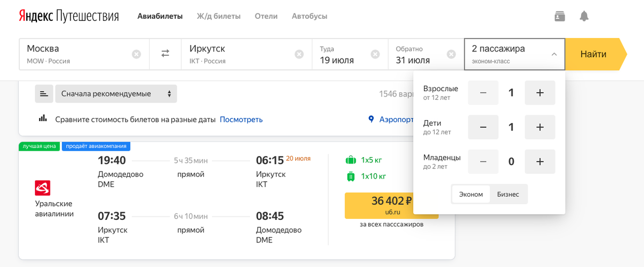644x267 pixels.
Task: Increase the number of Младенцы
Action: 540,161
